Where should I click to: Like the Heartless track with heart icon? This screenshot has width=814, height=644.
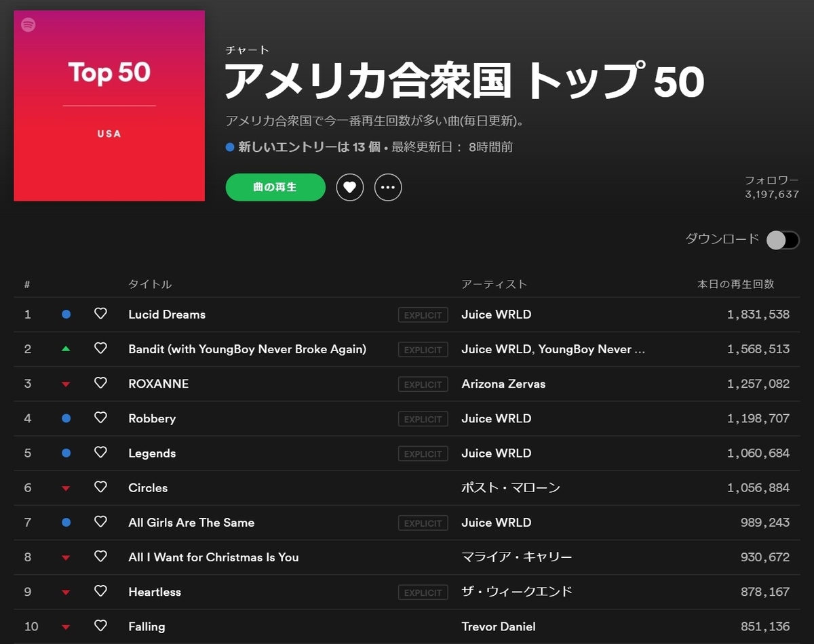coord(100,592)
